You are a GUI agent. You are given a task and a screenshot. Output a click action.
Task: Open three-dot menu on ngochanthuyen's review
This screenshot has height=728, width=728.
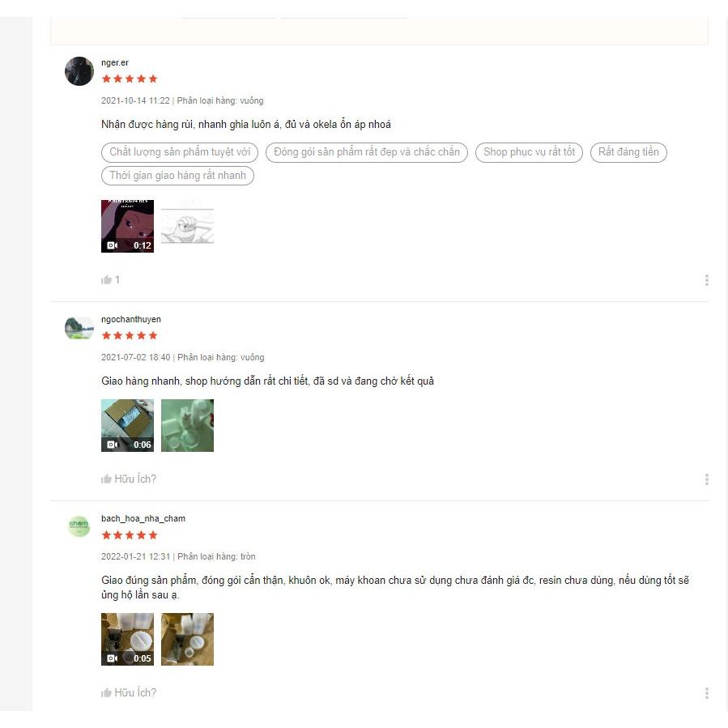click(x=706, y=479)
